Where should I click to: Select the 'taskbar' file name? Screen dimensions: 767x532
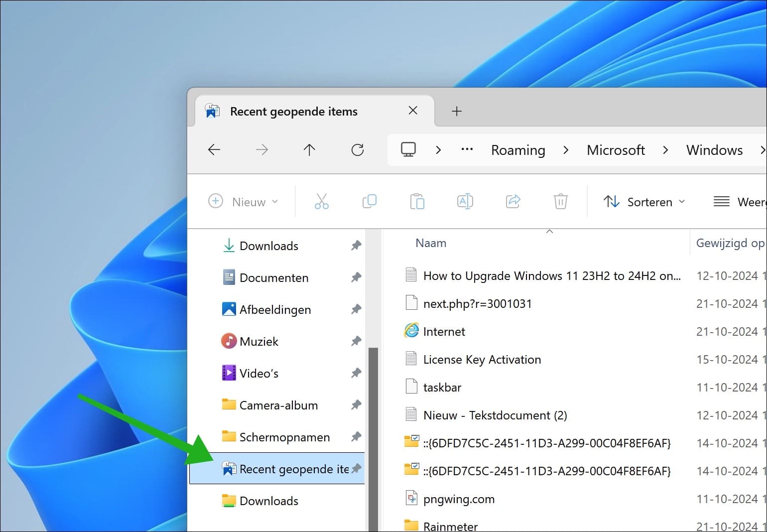pyautogui.click(x=442, y=388)
